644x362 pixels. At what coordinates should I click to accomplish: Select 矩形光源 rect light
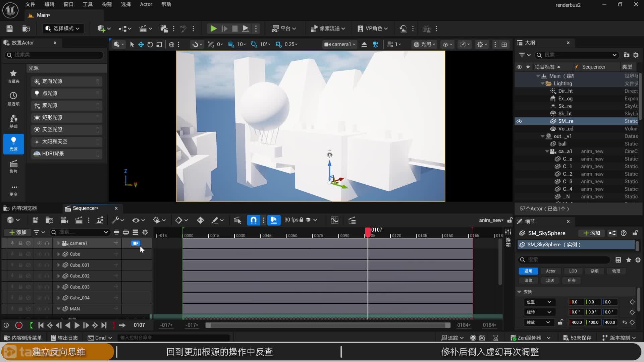66,118
